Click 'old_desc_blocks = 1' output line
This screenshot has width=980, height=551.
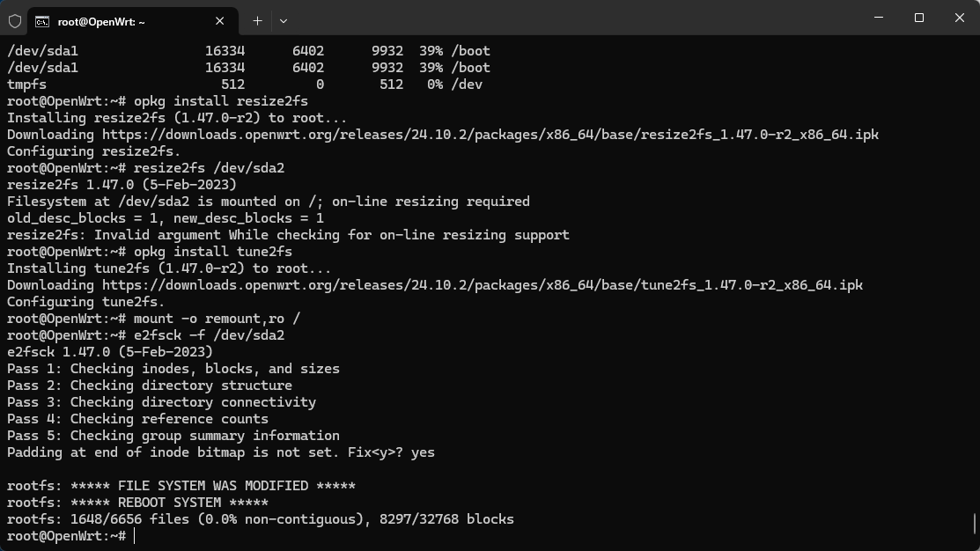[x=165, y=218]
